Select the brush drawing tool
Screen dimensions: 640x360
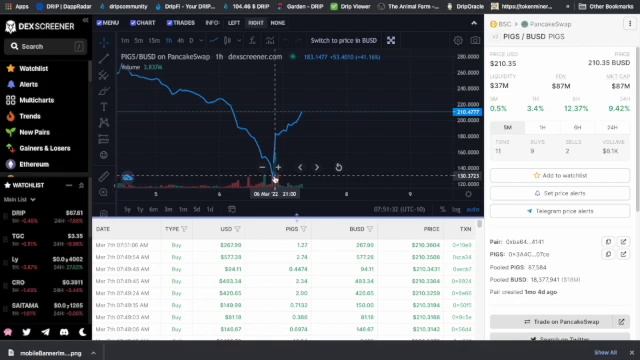[x=104, y=91]
